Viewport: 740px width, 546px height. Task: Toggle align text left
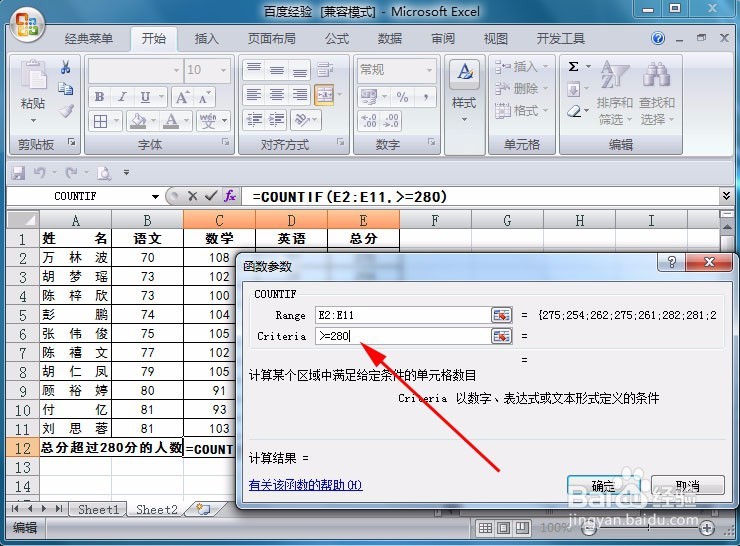click(254, 95)
